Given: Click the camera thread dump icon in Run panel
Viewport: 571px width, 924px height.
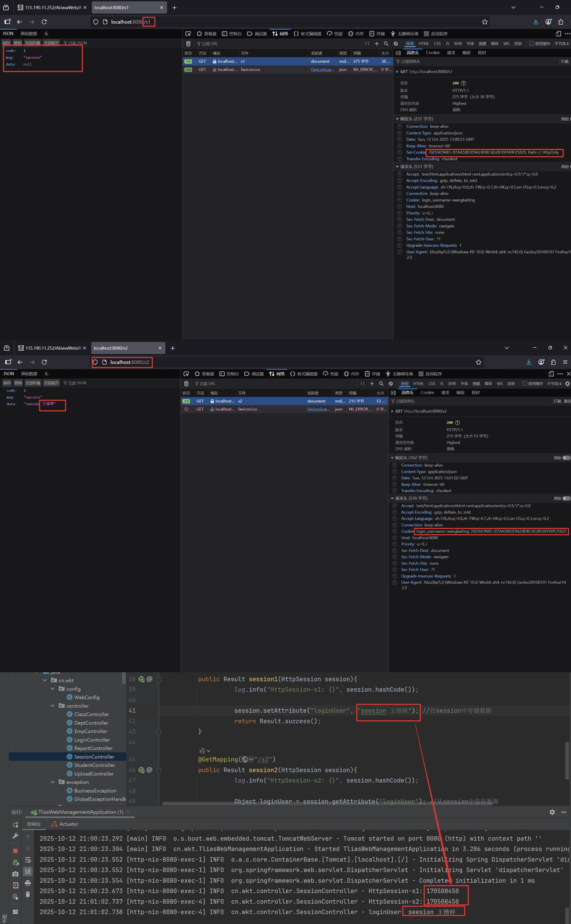Looking at the screenshot, I should pos(16,874).
